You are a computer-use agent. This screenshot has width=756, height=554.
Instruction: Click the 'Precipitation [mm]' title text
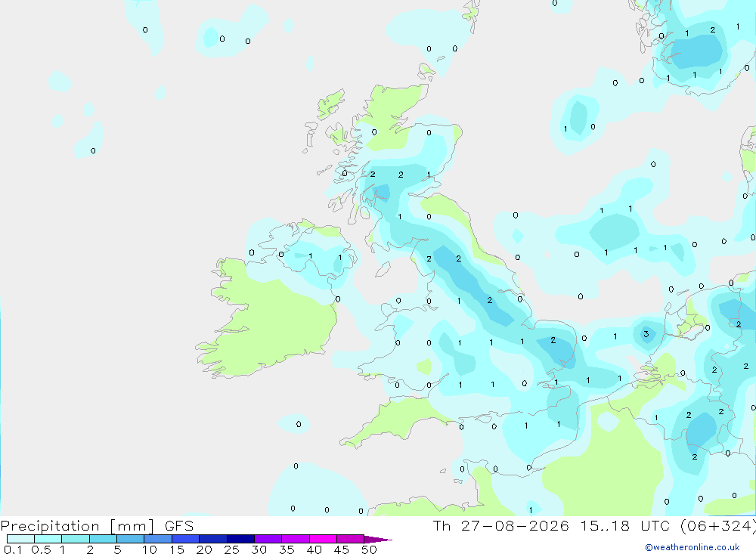(x=77, y=526)
